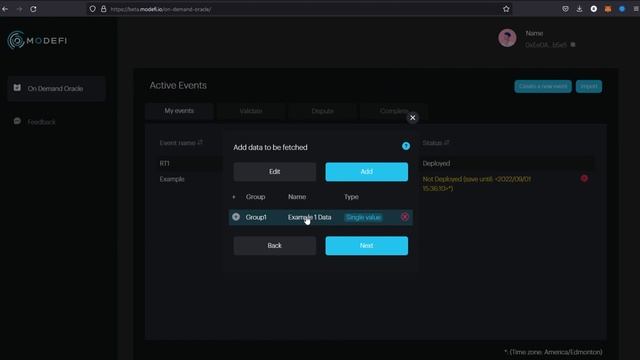This screenshot has height=360, width=640.
Task: Click the Active Events heading
Action: point(178,85)
